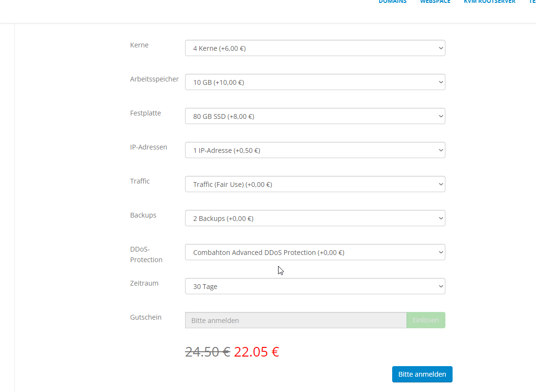Expand the Backups dropdown
Screen dimensions: 536x392
click(x=315, y=218)
